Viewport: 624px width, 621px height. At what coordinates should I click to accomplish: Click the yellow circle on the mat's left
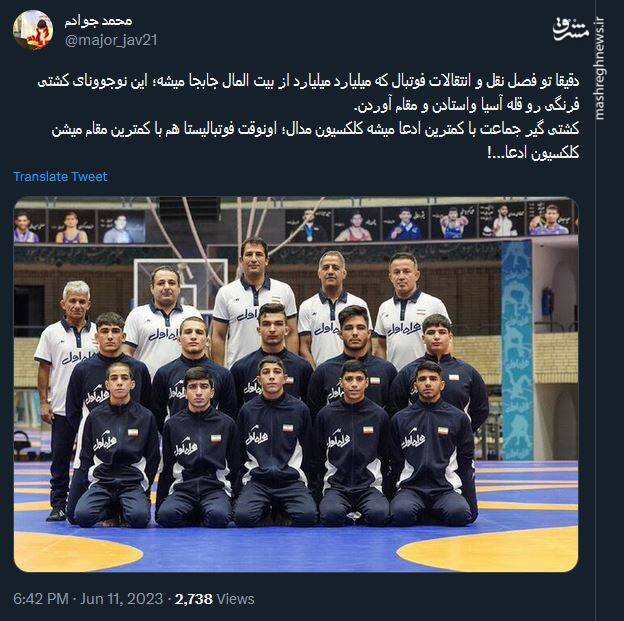tap(78, 552)
